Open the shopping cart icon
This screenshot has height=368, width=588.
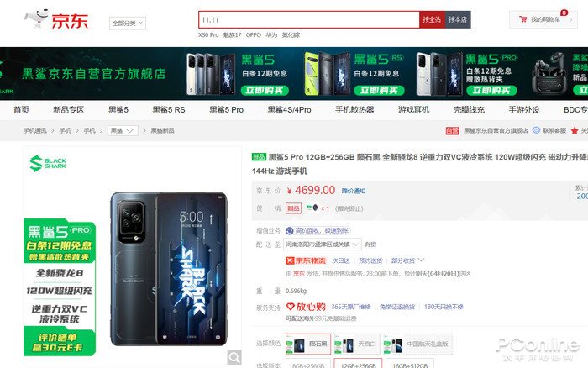click(522, 19)
